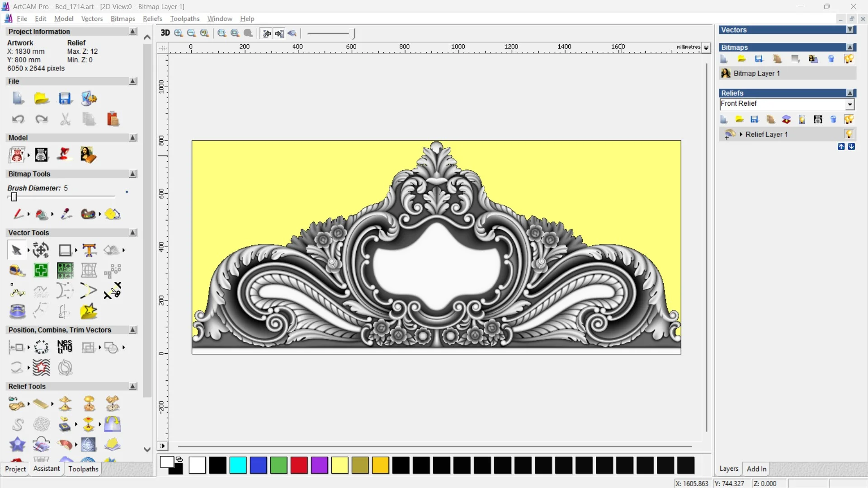Toggle Relief Layer 1 visibility lightbulb
The width and height of the screenshot is (868, 488).
849,134
